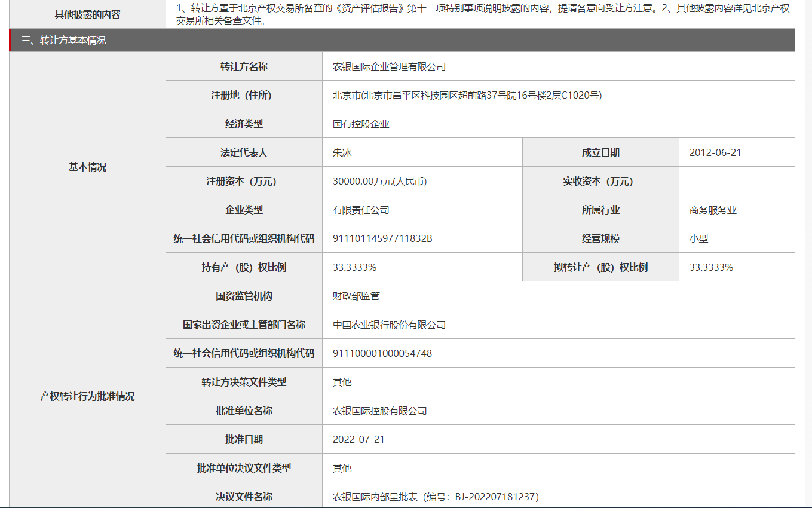The height and width of the screenshot is (508, 812).
Task: Click the 转让方决策文件类型 label
Action: 244,382
